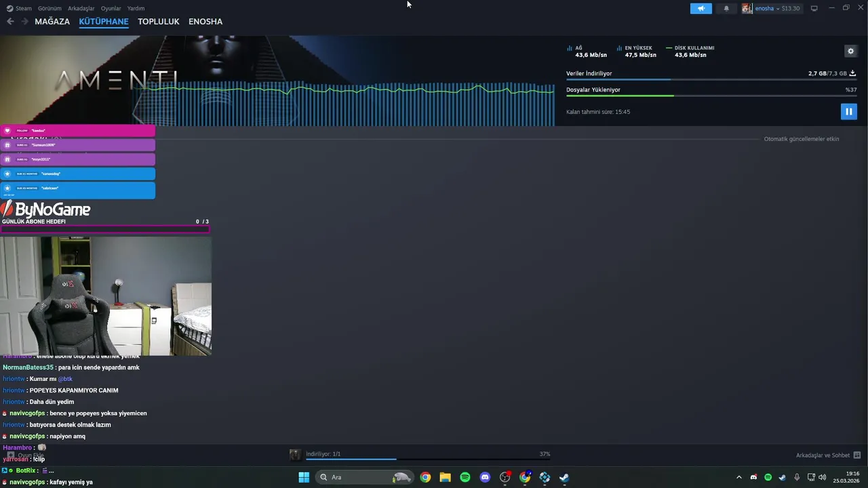Open the notification bell
This screenshot has height=488, width=868.
[726, 8]
